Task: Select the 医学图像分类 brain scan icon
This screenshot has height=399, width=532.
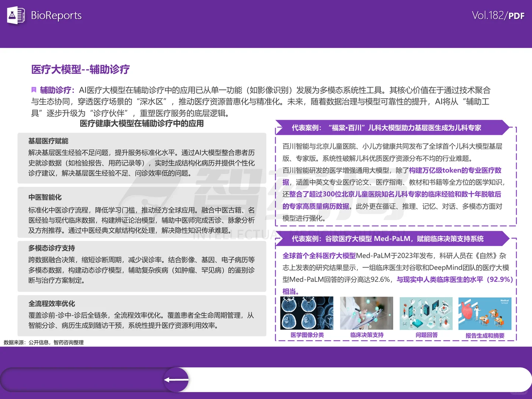Action: click(x=306, y=313)
